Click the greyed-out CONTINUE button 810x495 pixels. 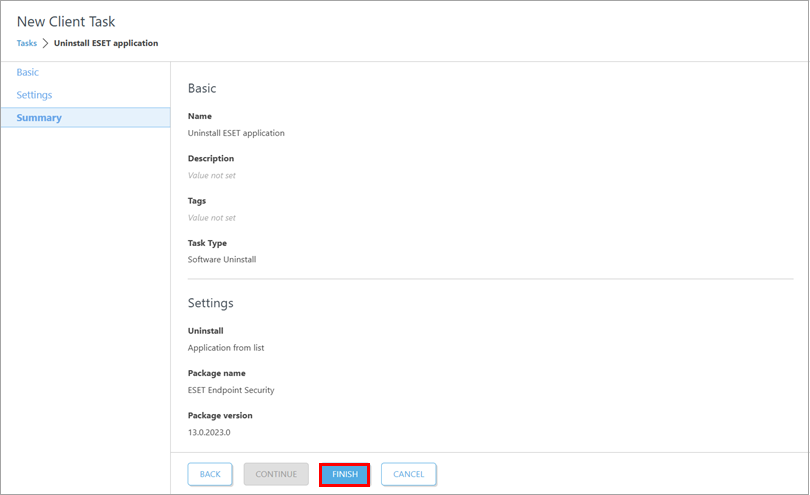276,474
